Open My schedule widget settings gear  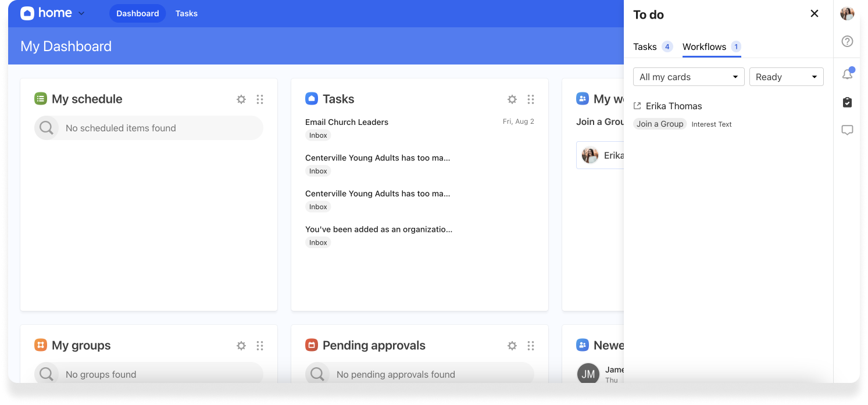(x=241, y=99)
